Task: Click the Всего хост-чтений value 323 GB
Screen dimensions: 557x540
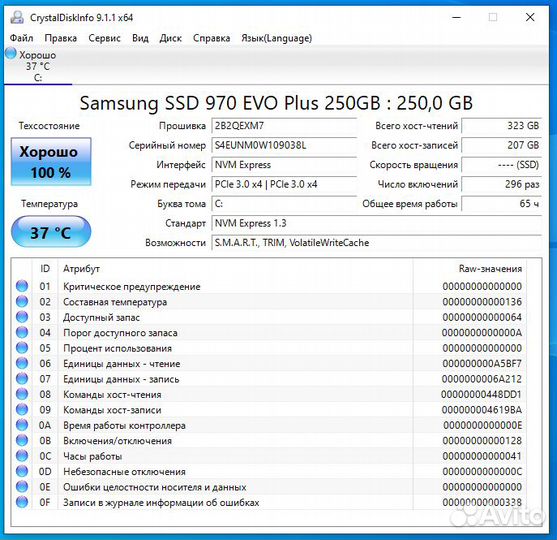Action: click(x=502, y=126)
